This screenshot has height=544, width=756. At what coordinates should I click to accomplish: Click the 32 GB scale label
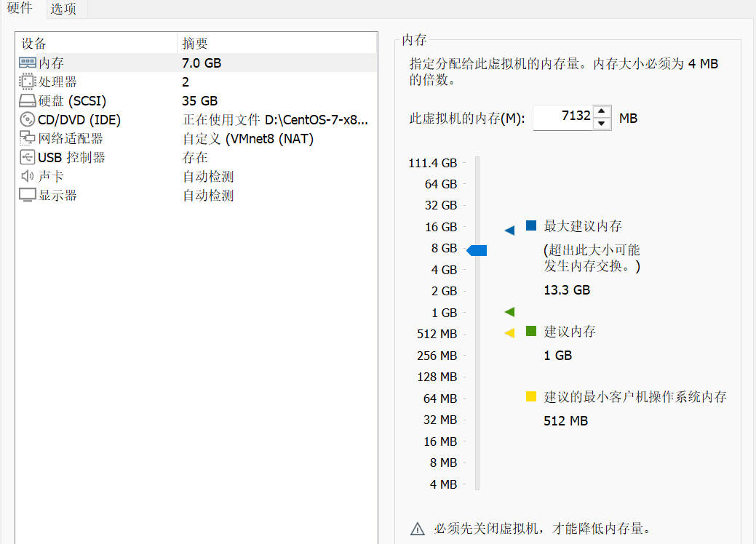tap(441, 205)
